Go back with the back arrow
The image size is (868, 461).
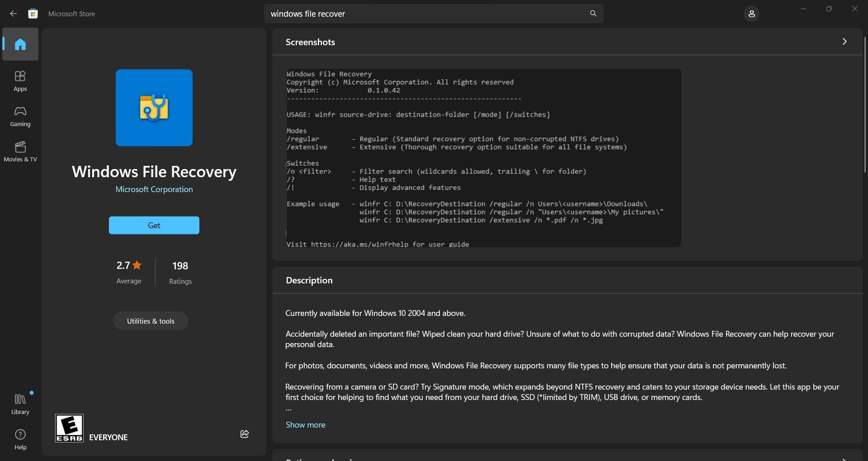[14, 14]
